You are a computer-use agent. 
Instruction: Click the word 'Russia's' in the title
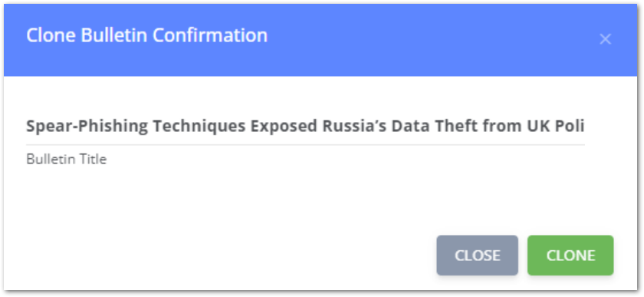click(354, 127)
